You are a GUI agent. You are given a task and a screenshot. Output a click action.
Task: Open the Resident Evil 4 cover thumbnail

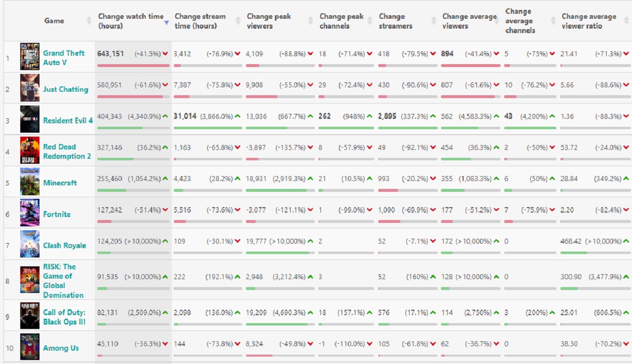(30, 119)
